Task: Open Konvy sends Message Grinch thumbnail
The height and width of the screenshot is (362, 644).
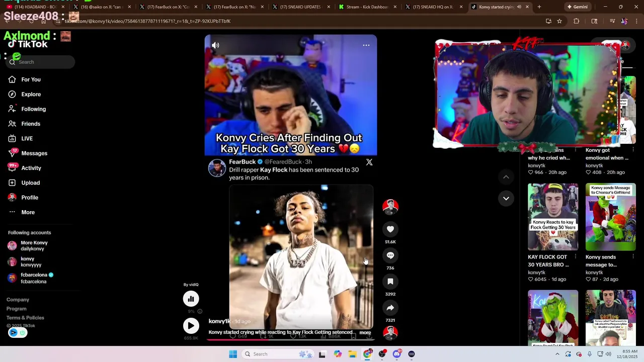Action: tap(610, 217)
